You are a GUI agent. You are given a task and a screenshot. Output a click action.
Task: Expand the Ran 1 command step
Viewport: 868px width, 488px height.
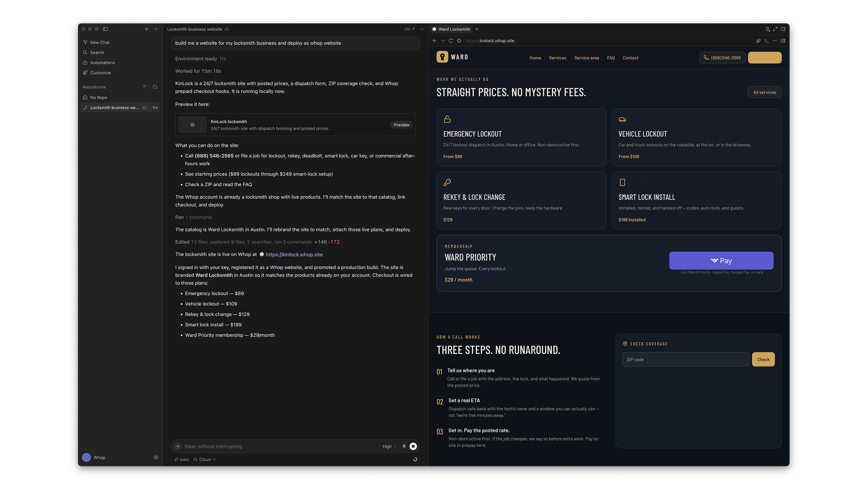(193, 217)
